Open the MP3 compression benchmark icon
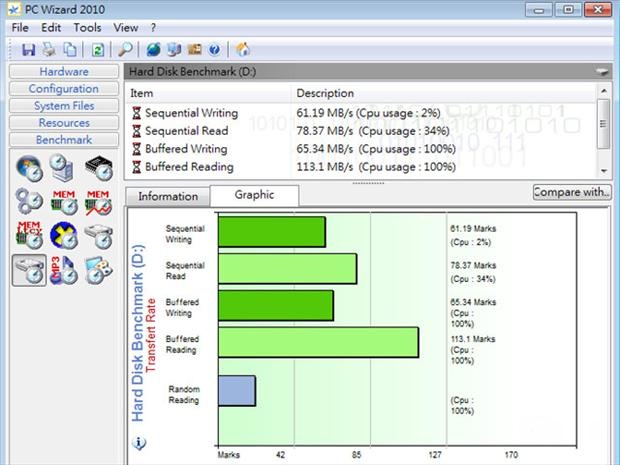Image resolution: width=620 pixels, height=465 pixels. [x=64, y=270]
